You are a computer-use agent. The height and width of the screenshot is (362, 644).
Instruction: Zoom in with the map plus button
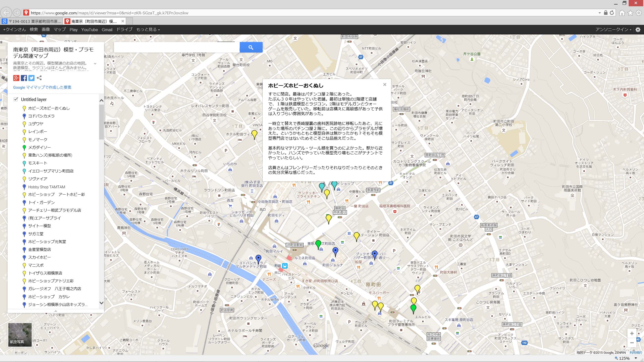point(632,334)
